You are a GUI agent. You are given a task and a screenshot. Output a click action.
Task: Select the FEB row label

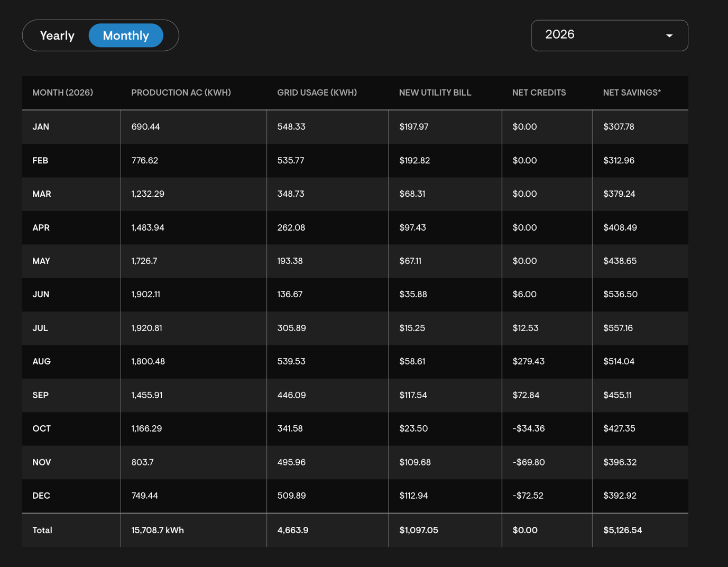(x=40, y=160)
